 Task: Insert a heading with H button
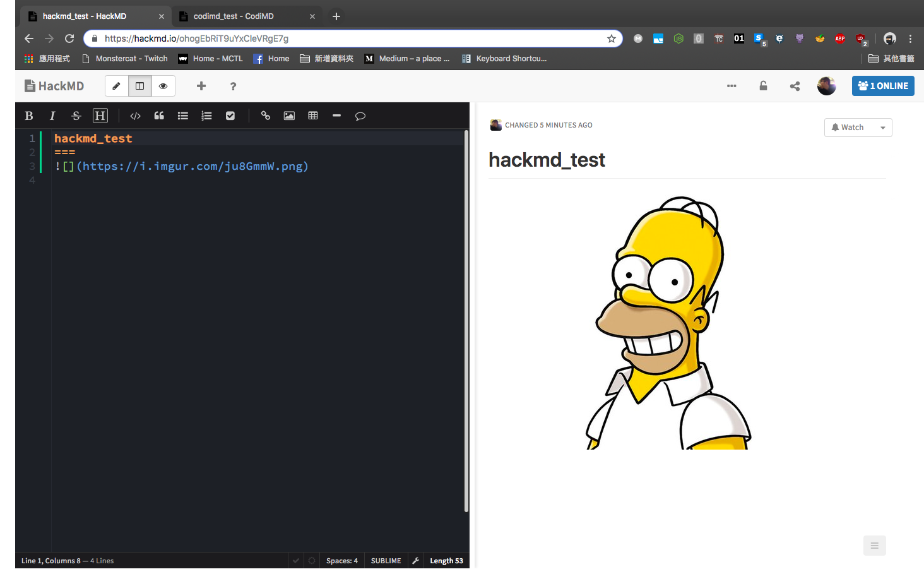100,116
